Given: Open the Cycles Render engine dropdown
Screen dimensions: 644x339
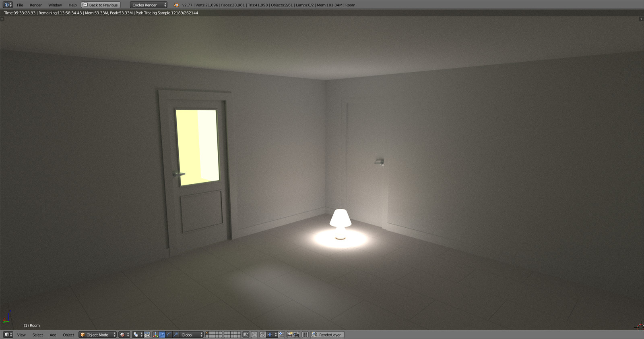Looking at the screenshot, I should (149, 5).
